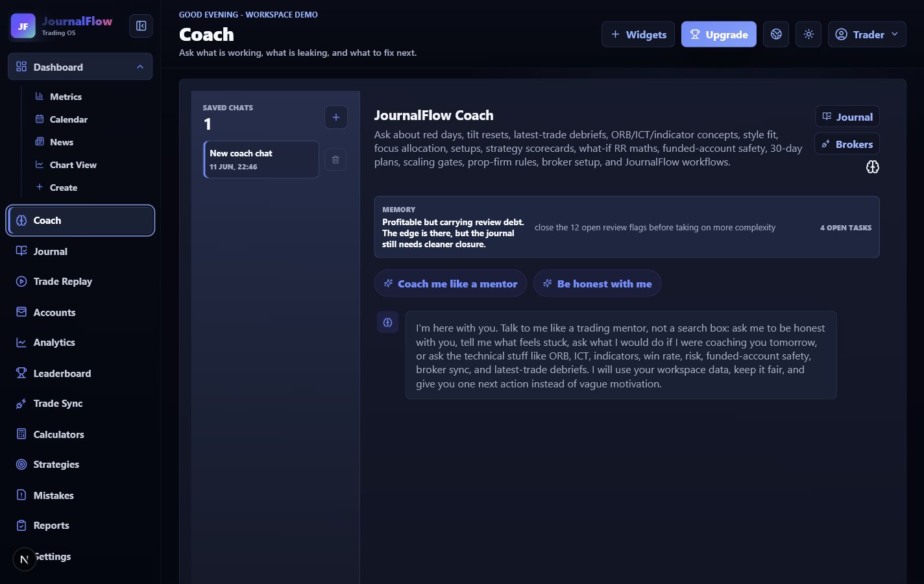Click '4 OPEN TASKS' in memory card
The image size is (924, 584).
point(845,228)
